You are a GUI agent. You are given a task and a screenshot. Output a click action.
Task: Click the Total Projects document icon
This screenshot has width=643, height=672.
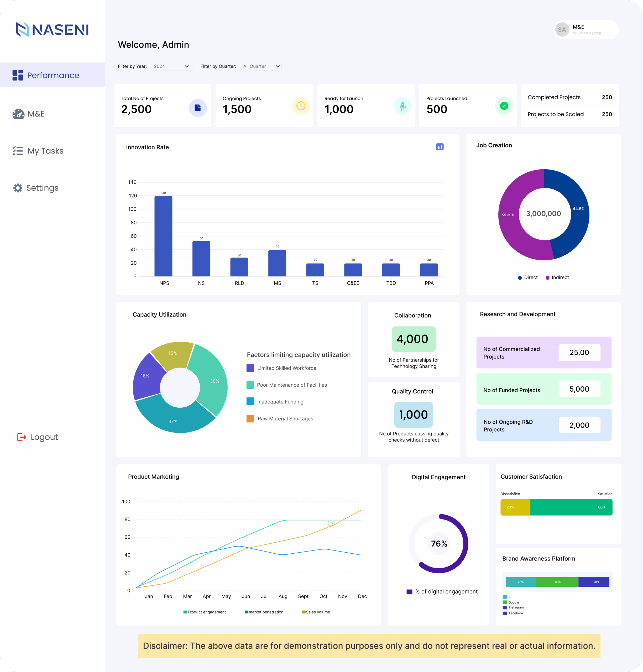pyautogui.click(x=197, y=108)
